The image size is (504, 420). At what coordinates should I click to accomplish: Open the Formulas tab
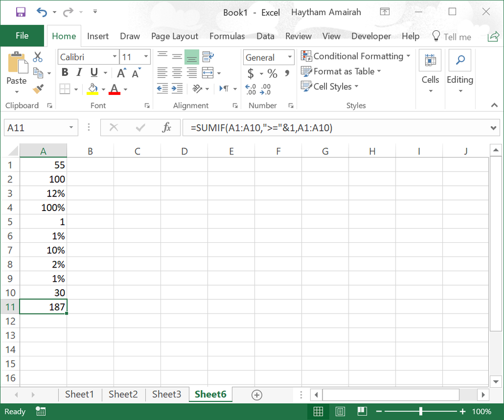227,36
